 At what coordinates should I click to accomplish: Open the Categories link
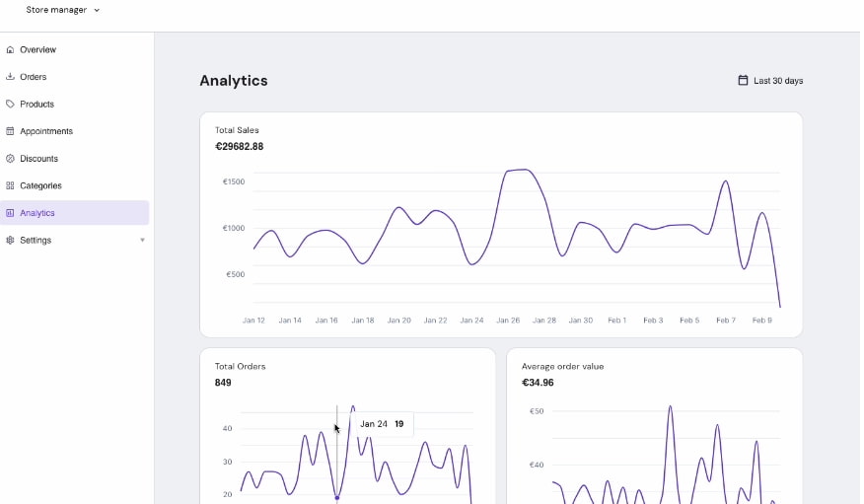click(x=41, y=185)
